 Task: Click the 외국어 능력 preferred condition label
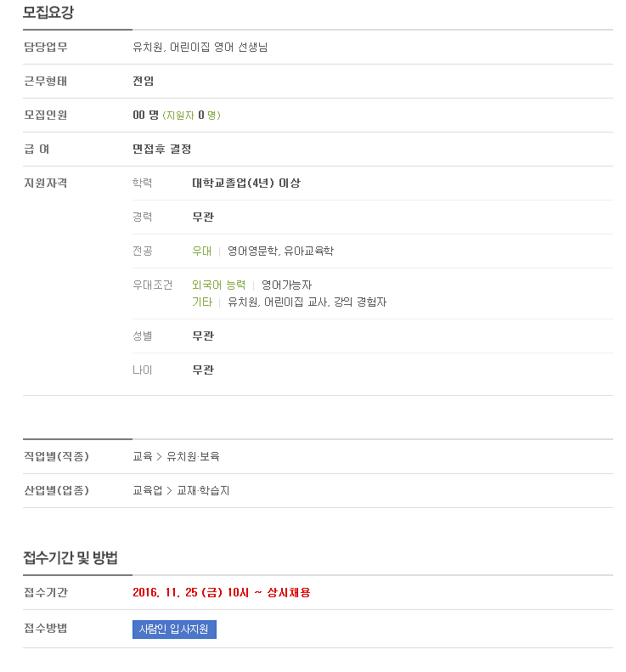(219, 285)
